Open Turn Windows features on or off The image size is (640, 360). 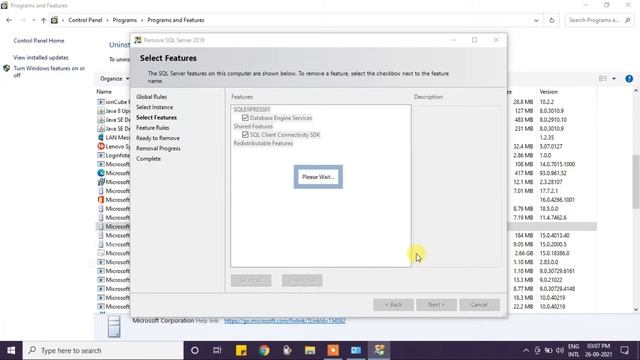[49, 71]
